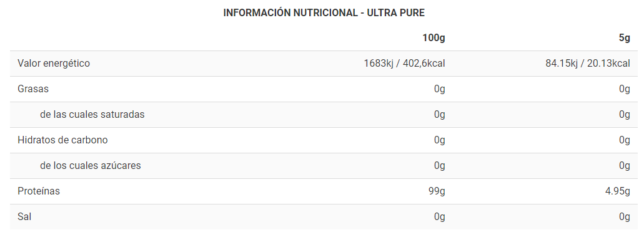Click the Información Nutricional - Ultra Pure heading
Image resolution: width=644 pixels, height=240 pixels.
pyautogui.click(x=324, y=12)
